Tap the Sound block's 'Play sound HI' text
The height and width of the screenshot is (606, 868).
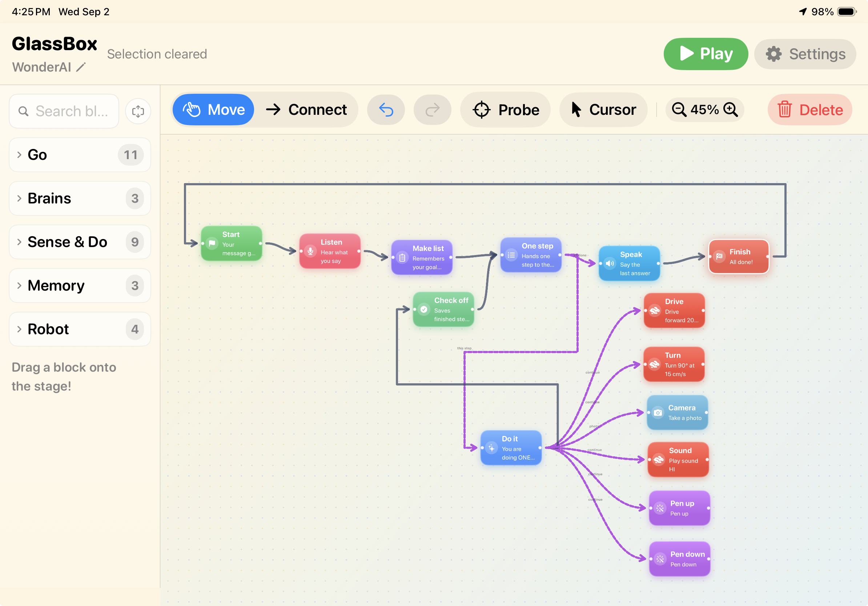point(683,465)
